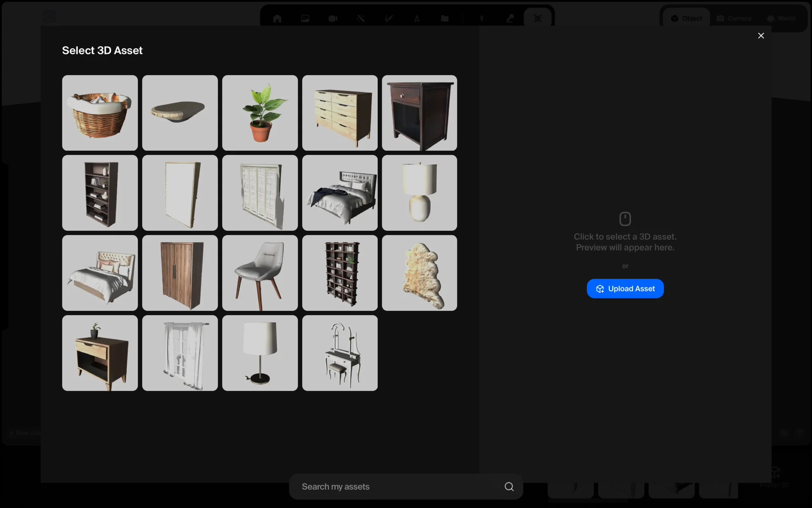Pick the nightstand with small plant

pos(100,353)
